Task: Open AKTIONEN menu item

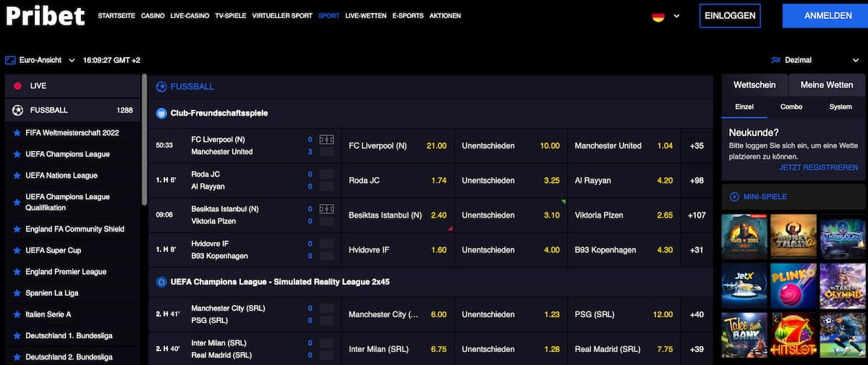Action: [x=445, y=16]
